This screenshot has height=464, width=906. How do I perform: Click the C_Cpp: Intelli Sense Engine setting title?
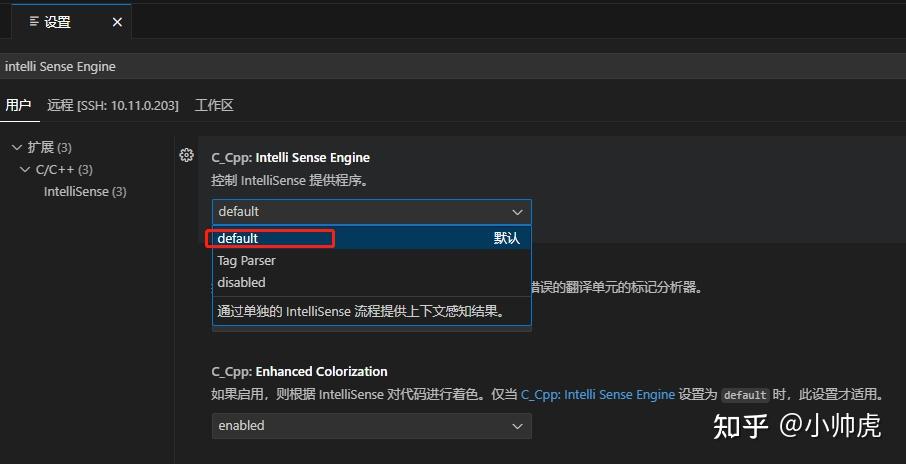coord(291,158)
